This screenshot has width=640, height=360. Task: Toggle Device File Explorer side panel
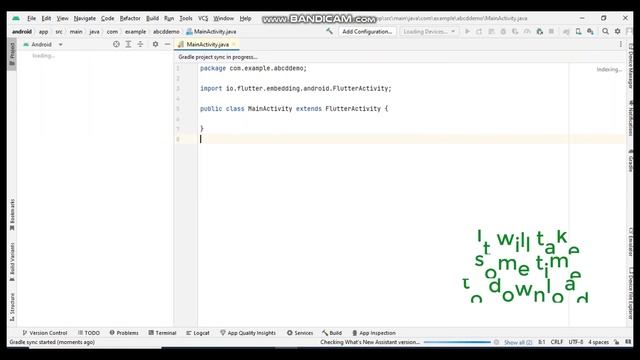[x=631, y=293]
